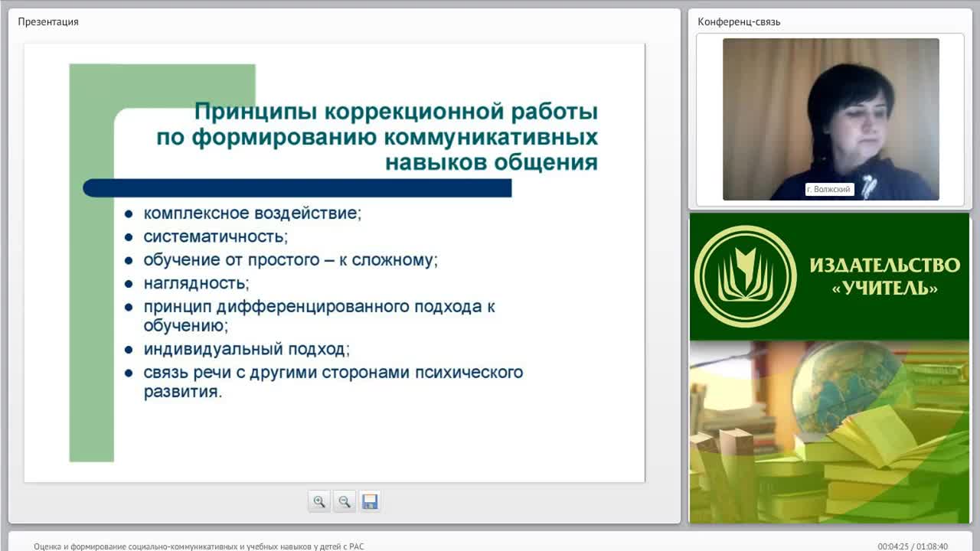Click the books and globe banner image
This screenshot has width=980, height=551.
[x=829, y=432]
